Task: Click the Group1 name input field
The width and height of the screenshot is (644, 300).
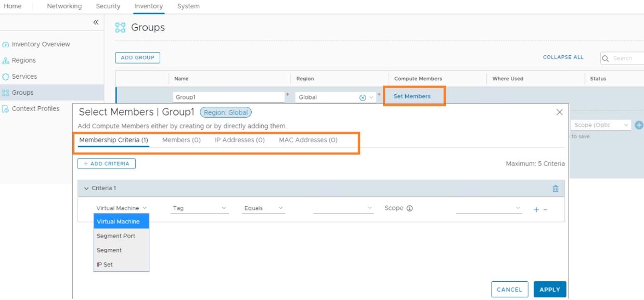Action: pos(228,97)
